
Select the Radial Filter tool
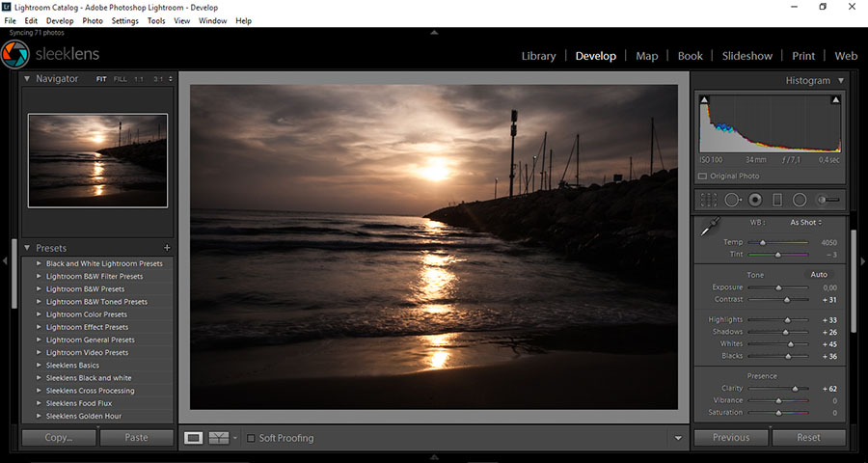[x=800, y=200]
